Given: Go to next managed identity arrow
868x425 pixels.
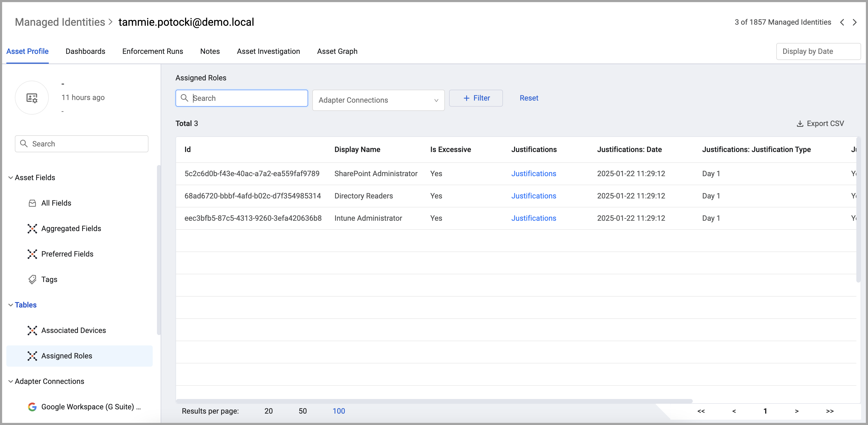Looking at the screenshot, I should tap(855, 22).
